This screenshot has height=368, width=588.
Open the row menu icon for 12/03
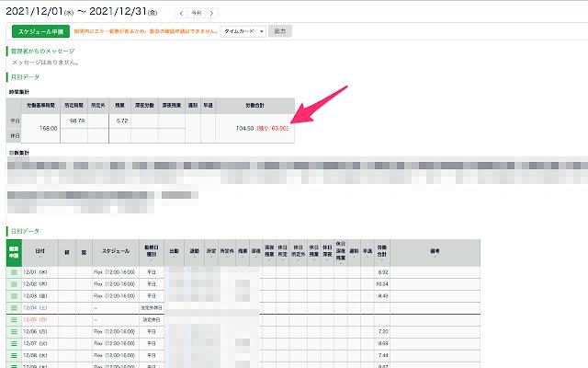(14, 296)
